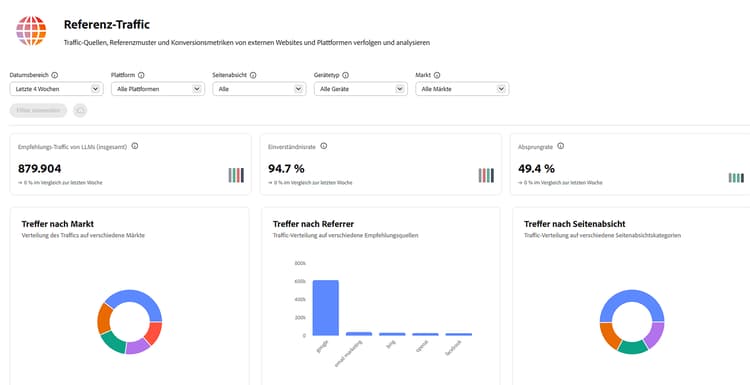Click the week comparison text under 879.904
The height and width of the screenshot is (385, 750).
60,183
